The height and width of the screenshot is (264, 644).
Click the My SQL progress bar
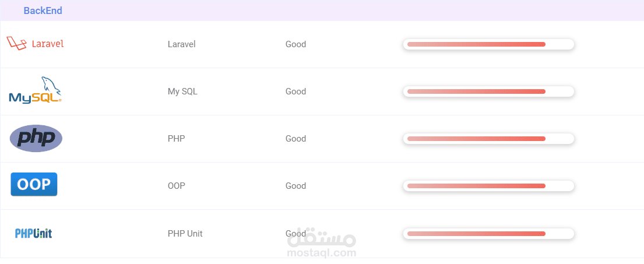coord(488,91)
